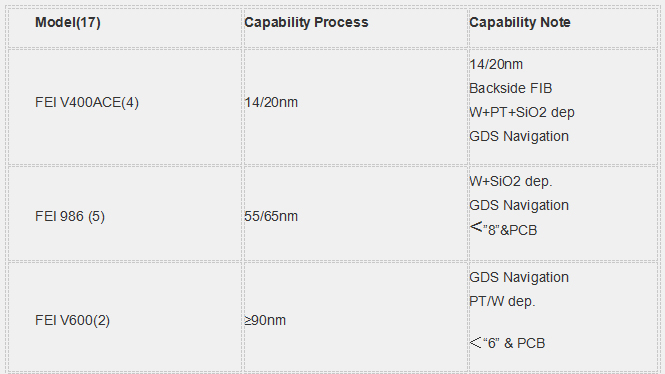Click GDS Navigation in V400ACE row
The height and width of the screenshot is (374, 665).
pyautogui.click(x=519, y=137)
